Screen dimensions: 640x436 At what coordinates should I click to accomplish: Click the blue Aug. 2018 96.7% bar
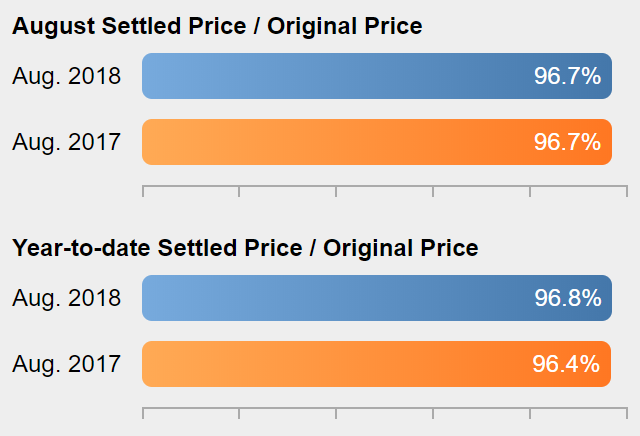coord(377,76)
